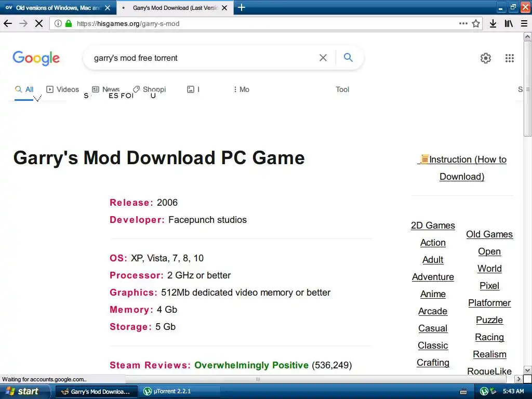Screen dimensions: 532x399
Task: Click the horizontal scrollbar right arrow
Action: [x=518, y=379]
